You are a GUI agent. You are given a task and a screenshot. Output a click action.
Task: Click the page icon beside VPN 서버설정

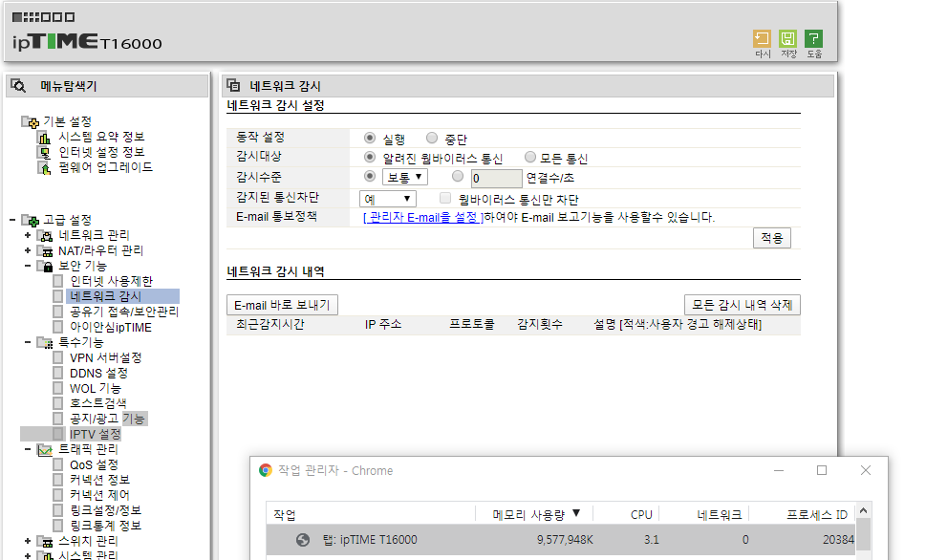tap(58, 357)
